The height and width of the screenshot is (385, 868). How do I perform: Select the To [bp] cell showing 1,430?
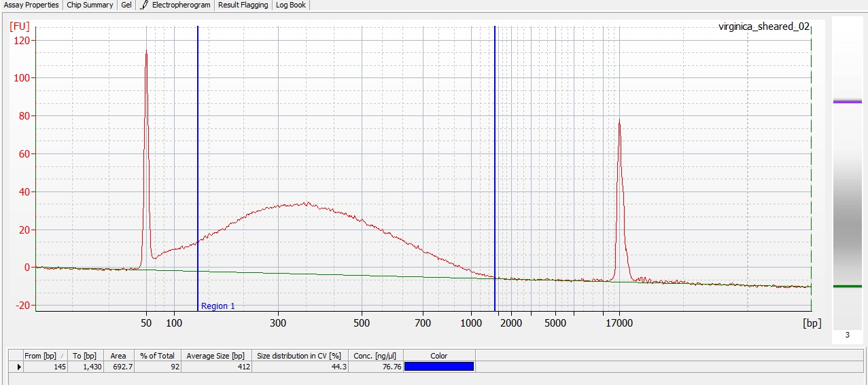tap(86, 367)
